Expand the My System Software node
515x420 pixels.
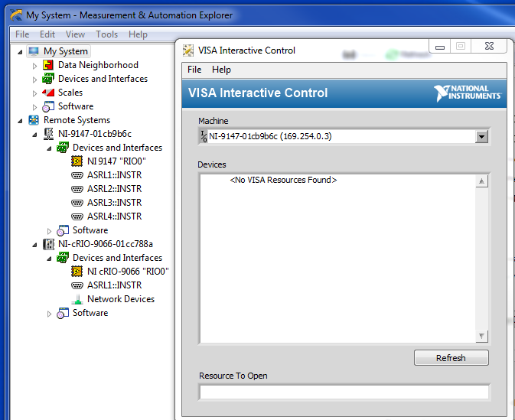[x=34, y=107]
